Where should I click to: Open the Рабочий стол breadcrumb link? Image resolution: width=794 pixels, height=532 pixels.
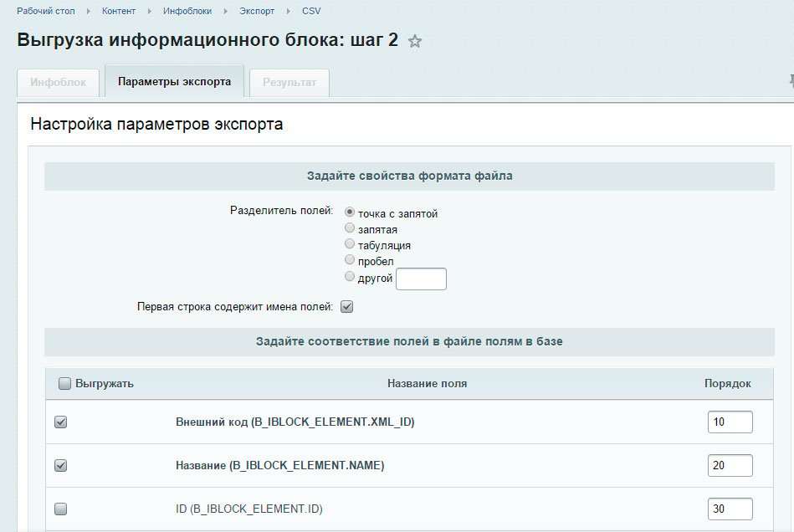click(45, 11)
